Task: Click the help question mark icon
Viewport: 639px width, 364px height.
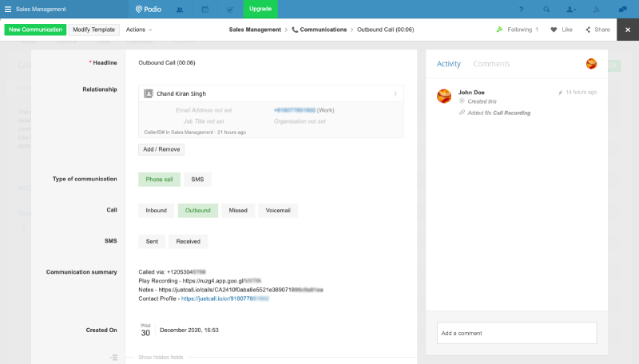Action: (522, 9)
